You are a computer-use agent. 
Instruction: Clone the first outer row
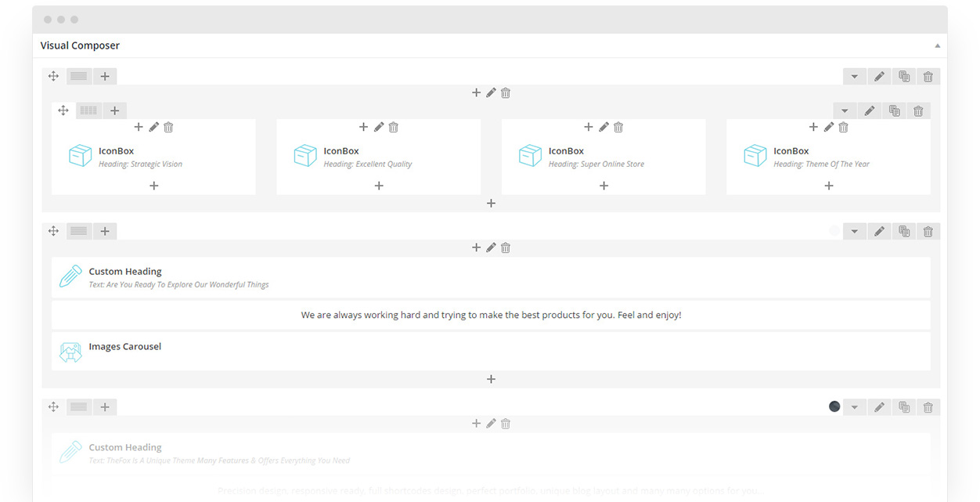[904, 77]
